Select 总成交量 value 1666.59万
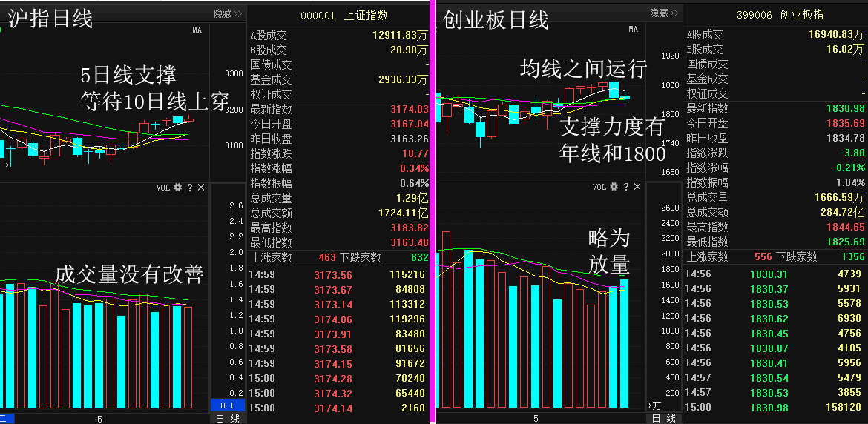This screenshot has height=424, width=868. (x=839, y=197)
